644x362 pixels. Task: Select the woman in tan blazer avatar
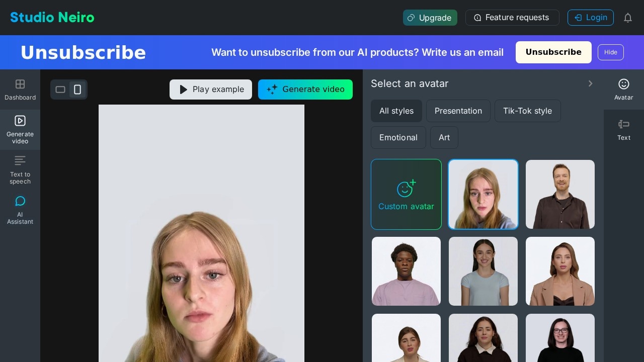560,271
